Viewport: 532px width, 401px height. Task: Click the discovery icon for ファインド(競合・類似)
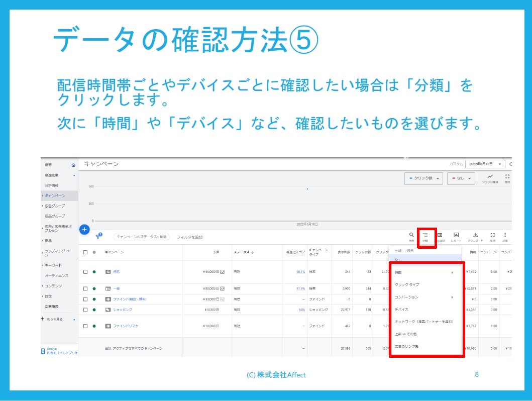(x=108, y=299)
